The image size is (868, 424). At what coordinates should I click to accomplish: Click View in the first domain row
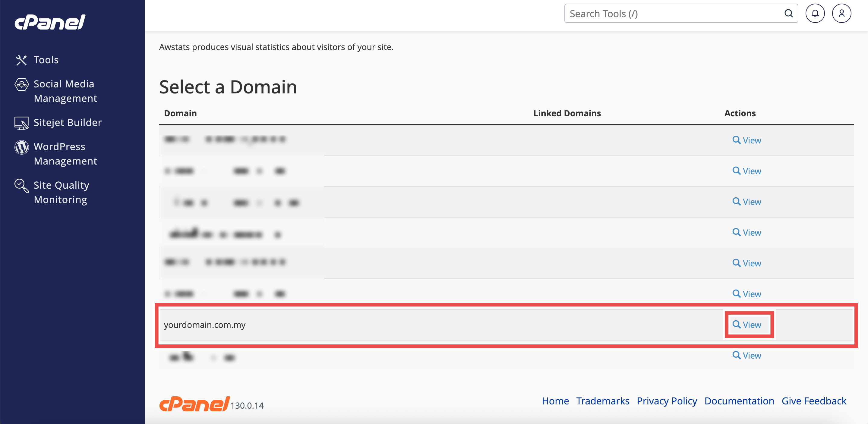(747, 140)
